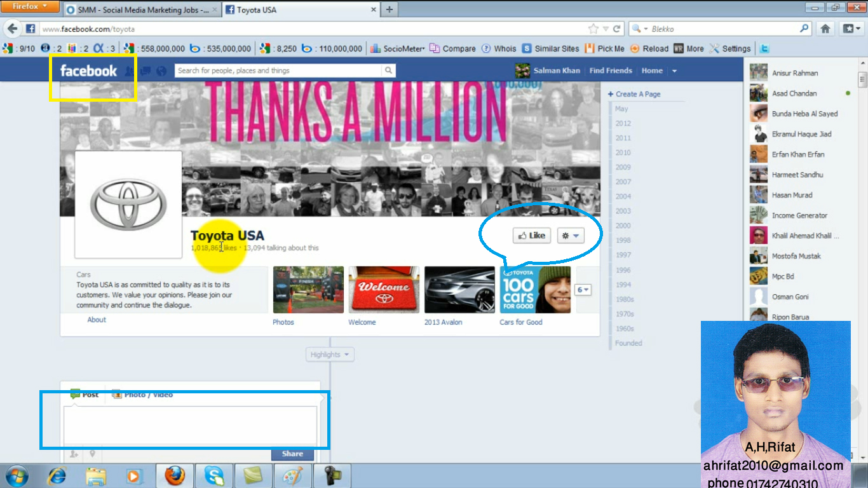Image resolution: width=868 pixels, height=488 pixels.
Task: Click the tag people icon in composer
Action: pos(74,454)
